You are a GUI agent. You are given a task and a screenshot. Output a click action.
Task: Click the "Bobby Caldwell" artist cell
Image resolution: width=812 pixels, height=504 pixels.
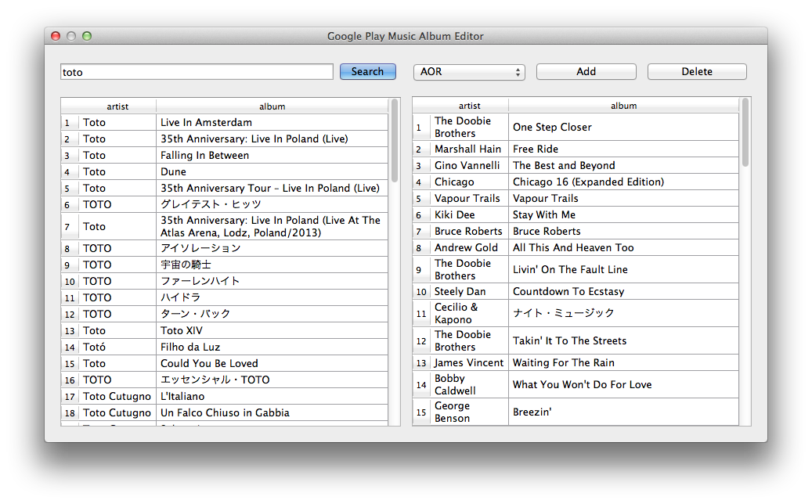[x=469, y=384]
